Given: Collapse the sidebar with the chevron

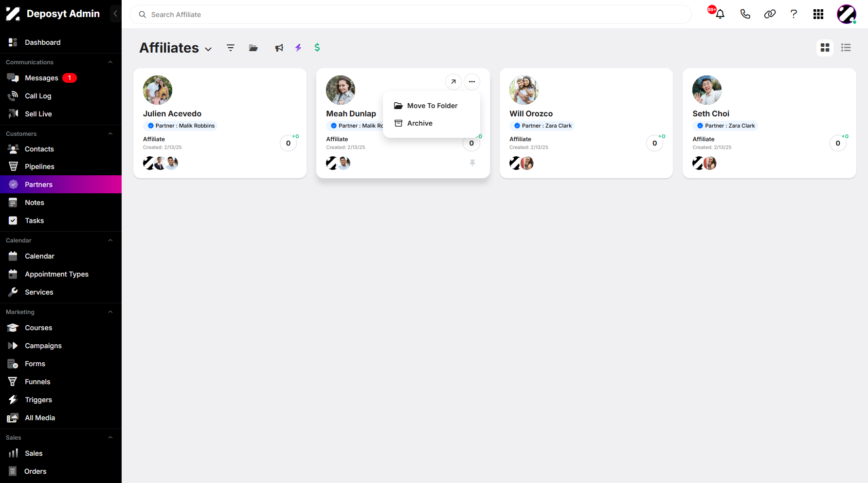Looking at the screenshot, I should click(115, 14).
